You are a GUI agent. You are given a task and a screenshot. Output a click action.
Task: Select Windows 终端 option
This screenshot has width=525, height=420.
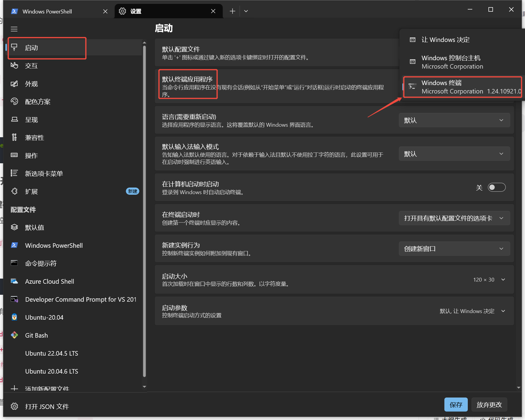click(462, 87)
